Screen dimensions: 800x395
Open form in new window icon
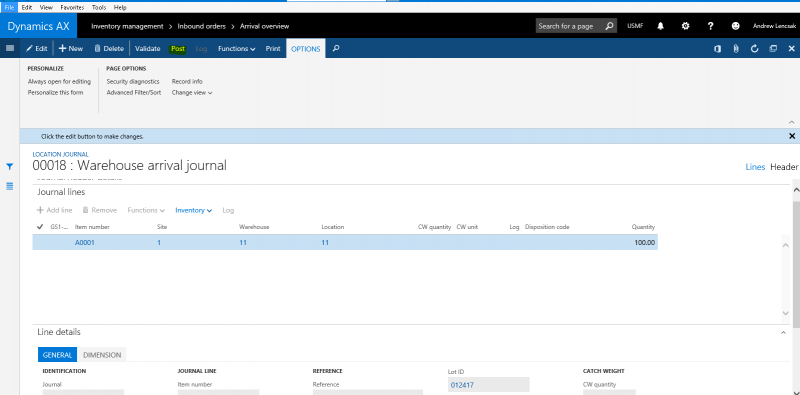(773, 48)
